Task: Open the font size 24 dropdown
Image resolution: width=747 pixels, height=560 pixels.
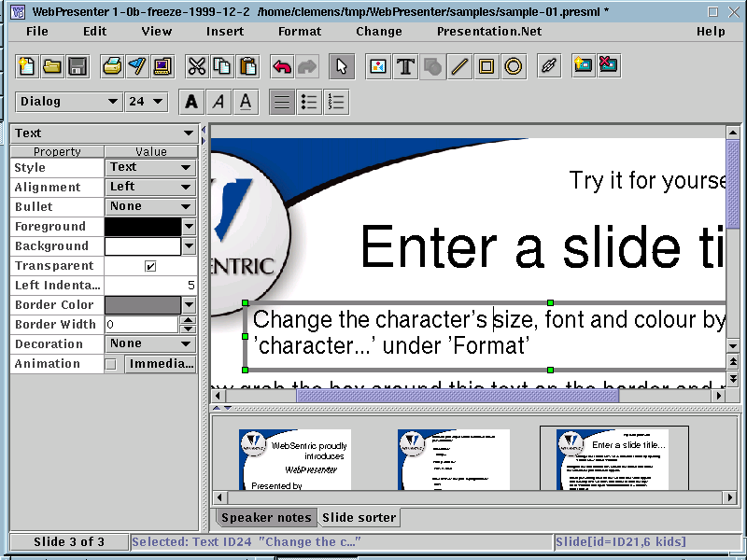Action: click(146, 102)
